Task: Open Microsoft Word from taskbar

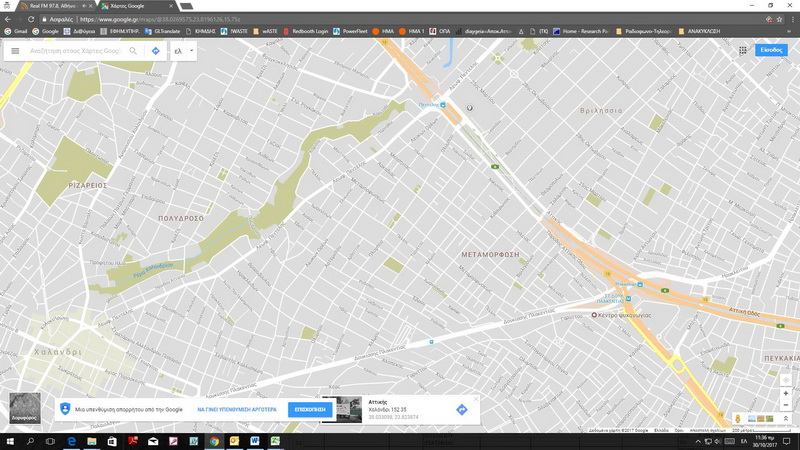Action: [255, 441]
